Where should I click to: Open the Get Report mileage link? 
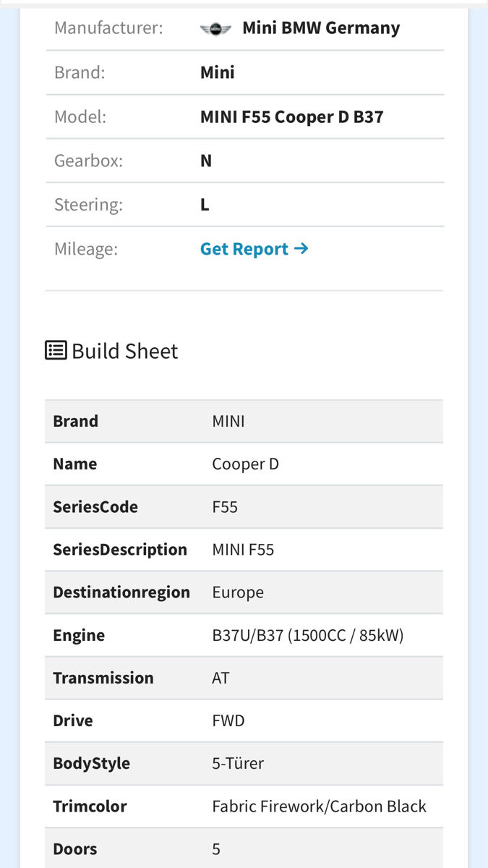tap(254, 249)
